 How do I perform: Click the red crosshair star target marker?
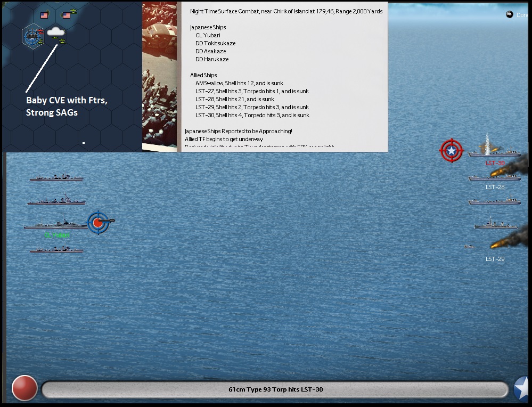451,150
